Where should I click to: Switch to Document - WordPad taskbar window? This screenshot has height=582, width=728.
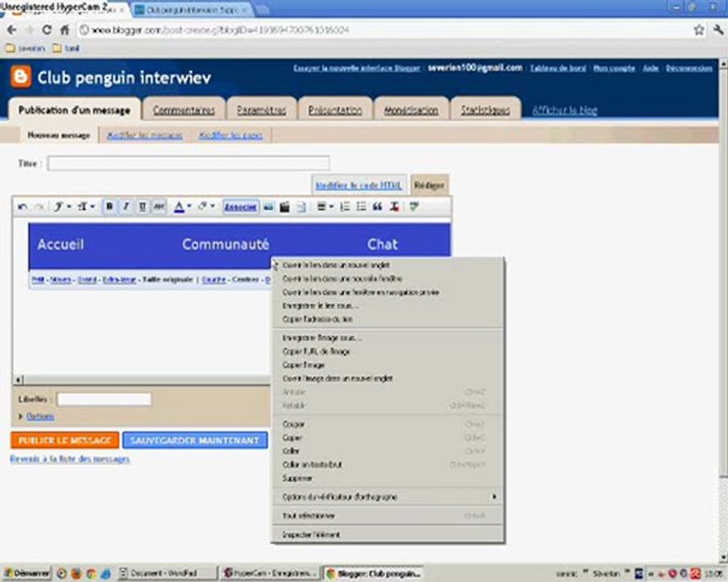(167, 573)
